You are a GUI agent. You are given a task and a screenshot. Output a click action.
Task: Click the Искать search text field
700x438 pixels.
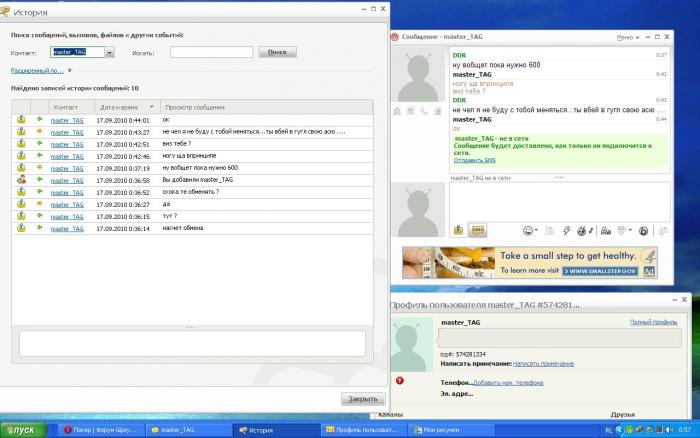(x=211, y=52)
